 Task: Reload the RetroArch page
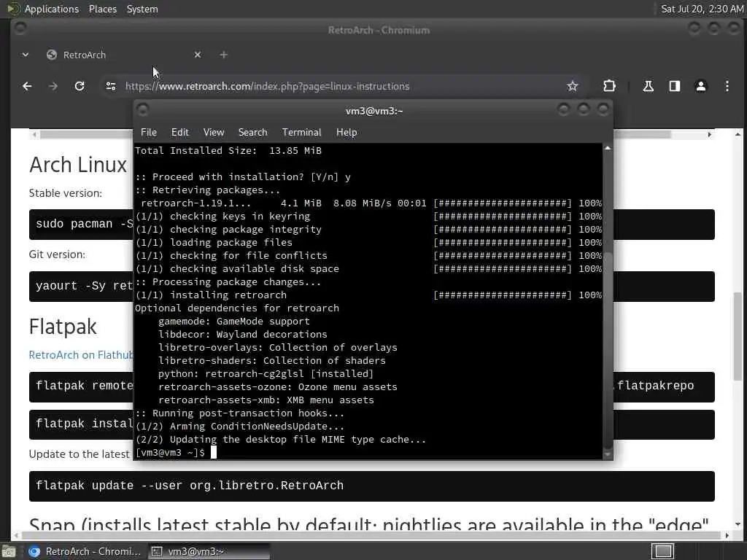pyautogui.click(x=80, y=86)
